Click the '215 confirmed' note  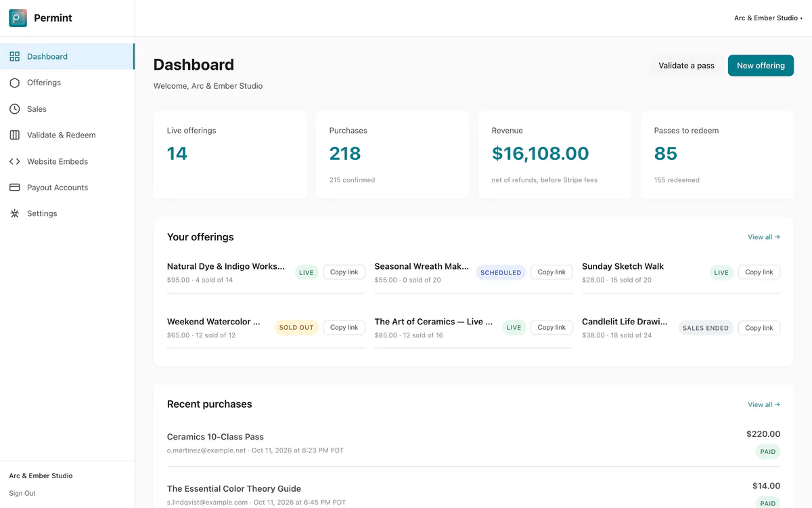tap(352, 180)
